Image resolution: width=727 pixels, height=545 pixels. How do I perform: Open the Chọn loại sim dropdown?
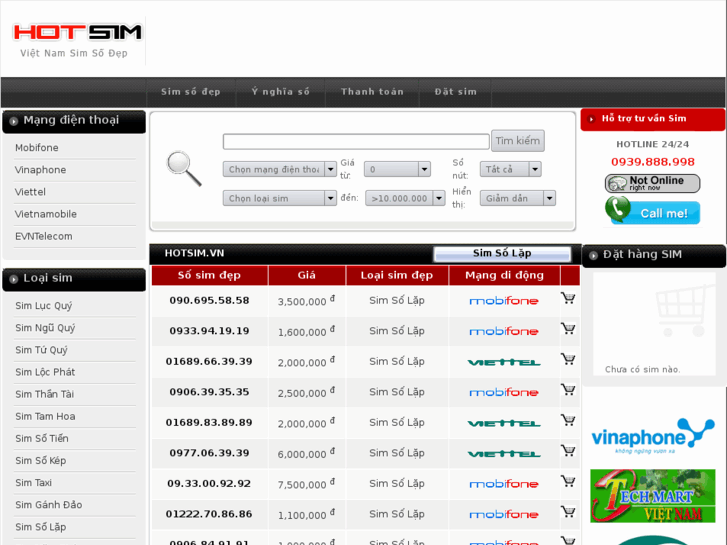280,198
